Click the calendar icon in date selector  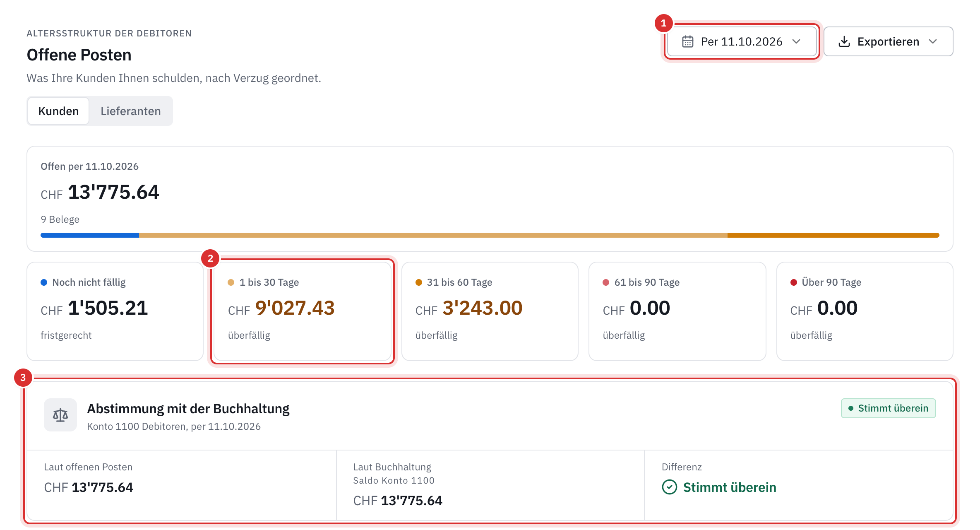(x=687, y=42)
